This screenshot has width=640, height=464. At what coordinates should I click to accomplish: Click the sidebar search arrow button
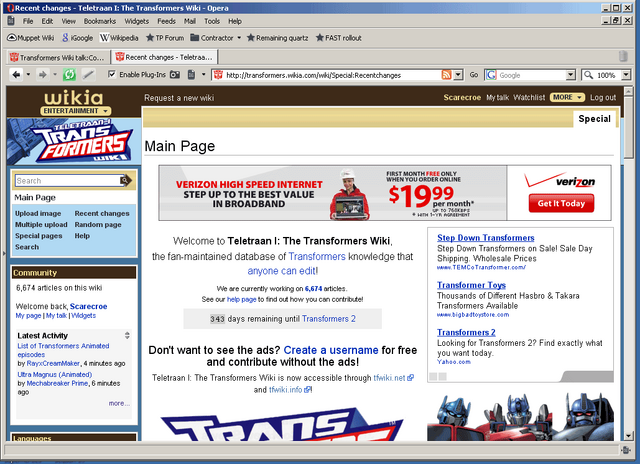[x=125, y=180]
